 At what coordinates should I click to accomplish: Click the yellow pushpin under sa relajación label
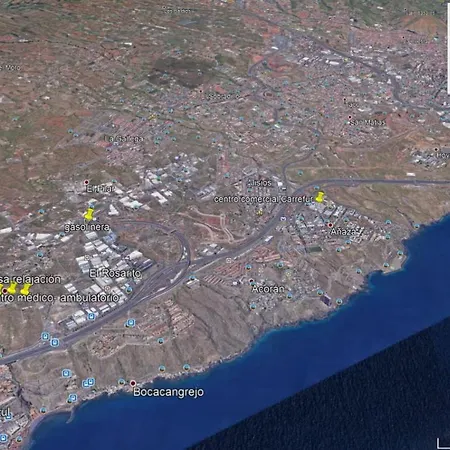[x=12, y=288]
